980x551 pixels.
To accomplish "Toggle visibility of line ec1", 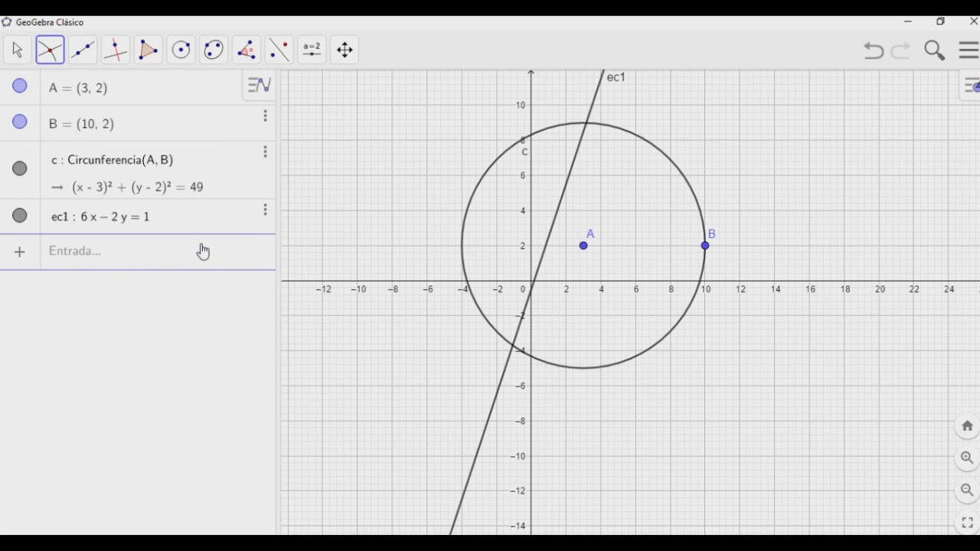I will click(20, 216).
